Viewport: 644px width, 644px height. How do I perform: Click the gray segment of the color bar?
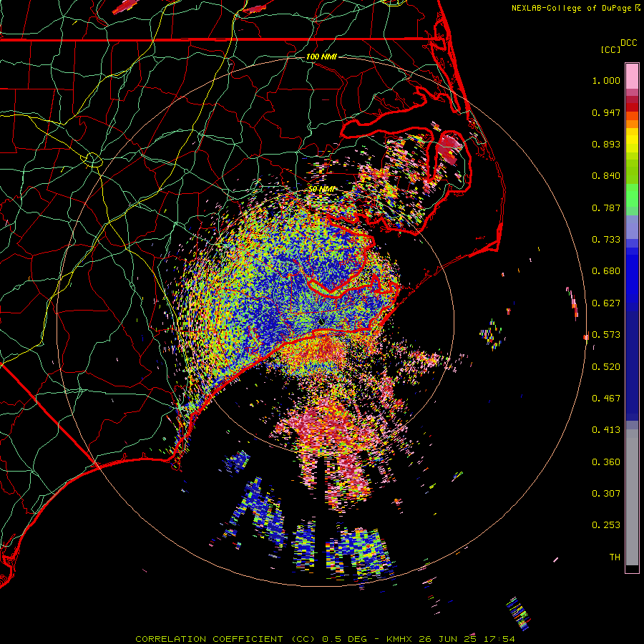coord(632,497)
